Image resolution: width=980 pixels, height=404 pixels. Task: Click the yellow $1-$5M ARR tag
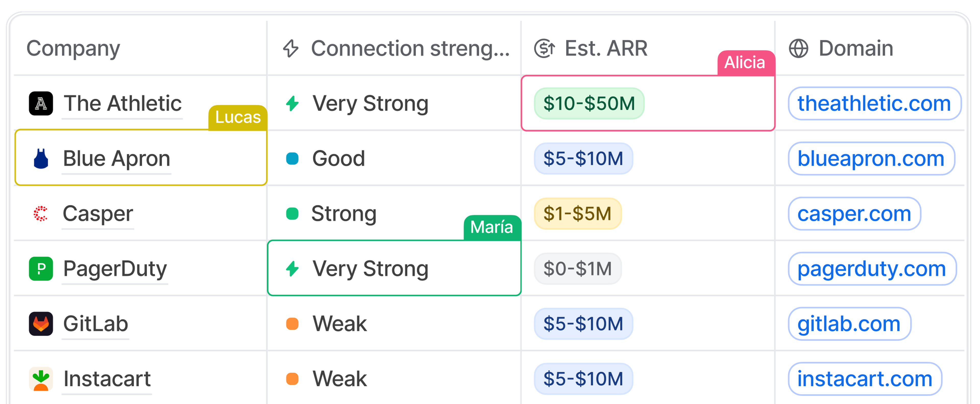click(578, 213)
